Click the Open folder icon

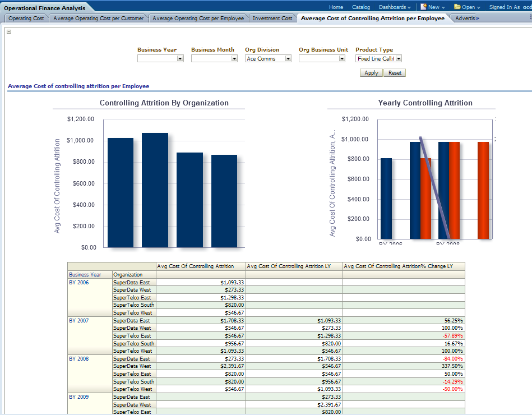point(457,7)
